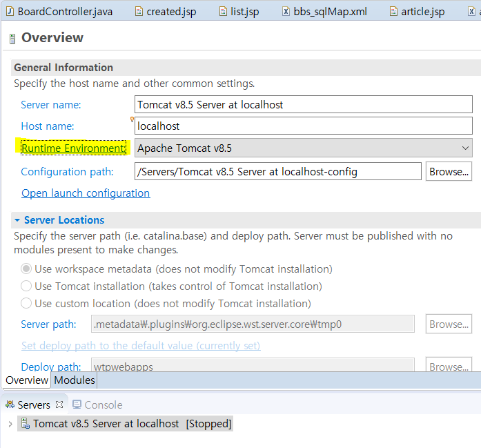Switch to the Overview bottom tab
Image resolution: width=481 pixels, height=448 pixels.
point(27,380)
